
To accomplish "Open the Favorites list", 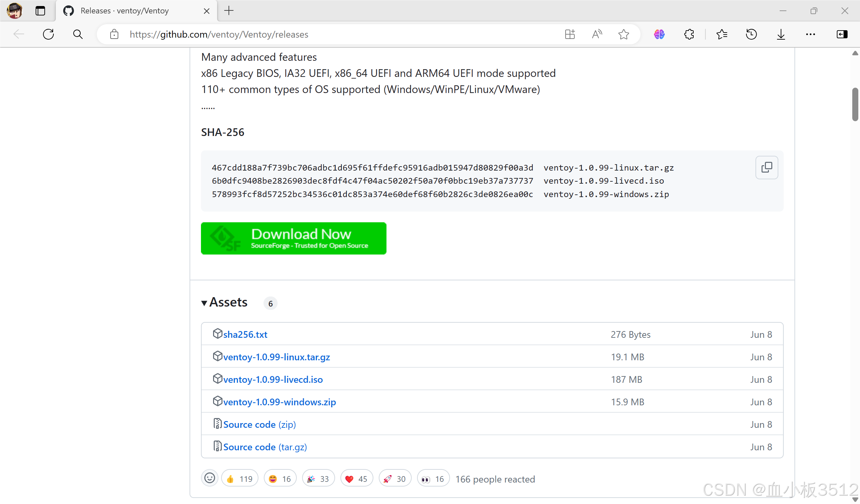I will tap(722, 34).
